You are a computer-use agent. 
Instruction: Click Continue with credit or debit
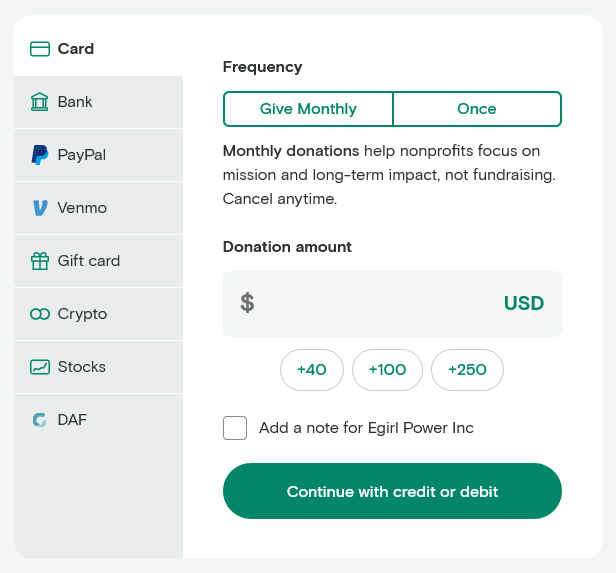click(392, 491)
